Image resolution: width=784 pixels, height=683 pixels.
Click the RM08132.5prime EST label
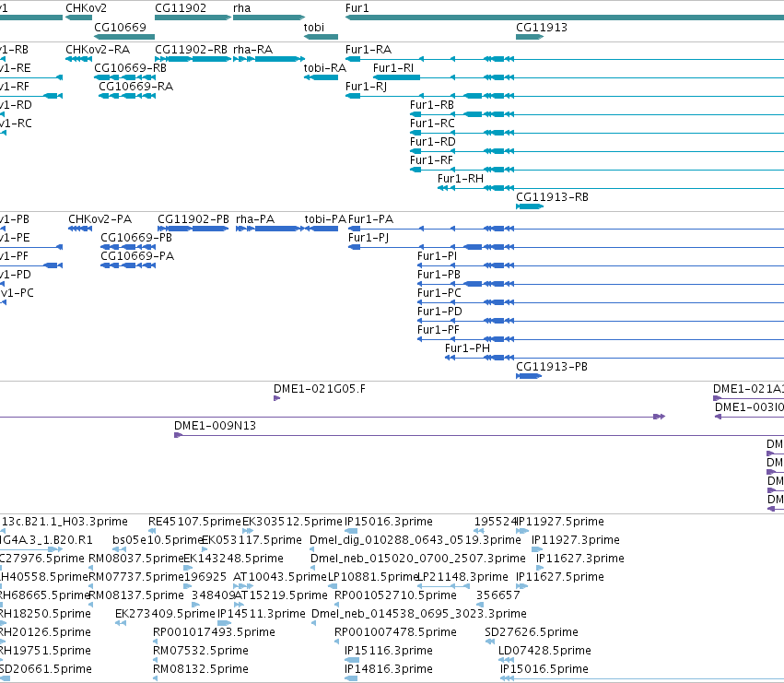[201, 669]
